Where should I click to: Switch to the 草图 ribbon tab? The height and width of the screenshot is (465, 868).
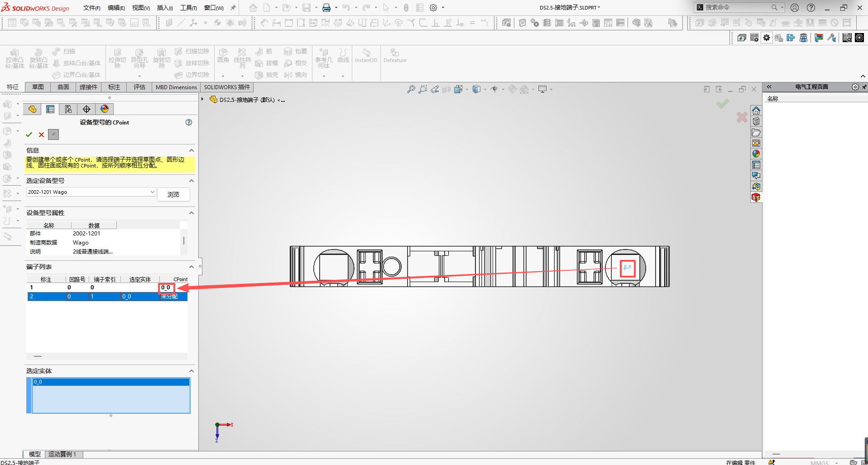pyautogui.click(x=38, y=87)
